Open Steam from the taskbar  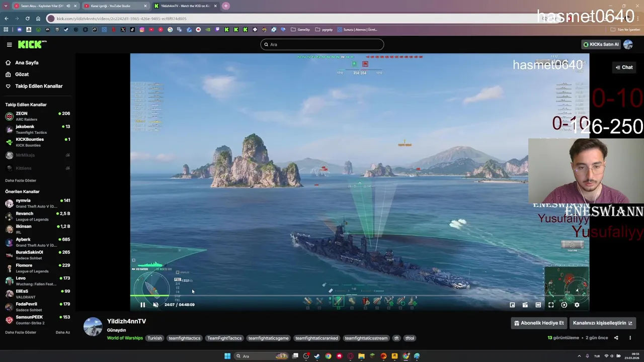point(317,356)
